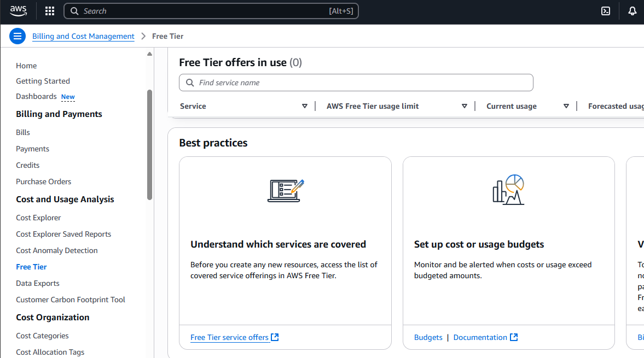Screen dimensions: 644x358
Task: Click the AWS logo home icon
Action: pyautogui.click(x=19, y=11)
